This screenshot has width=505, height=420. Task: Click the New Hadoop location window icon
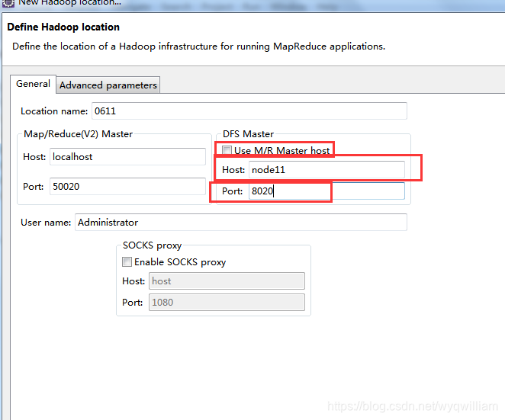click(8, 3)
